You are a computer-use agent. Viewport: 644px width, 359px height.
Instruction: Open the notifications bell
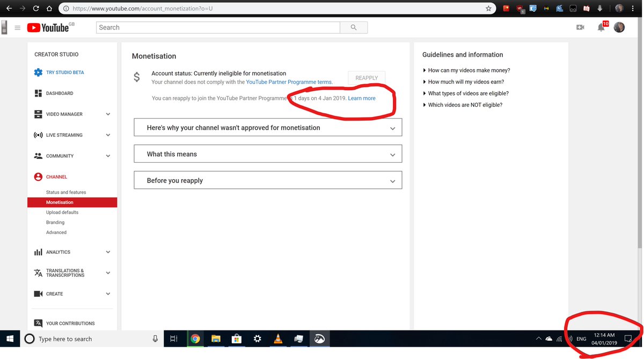(601, 27)
